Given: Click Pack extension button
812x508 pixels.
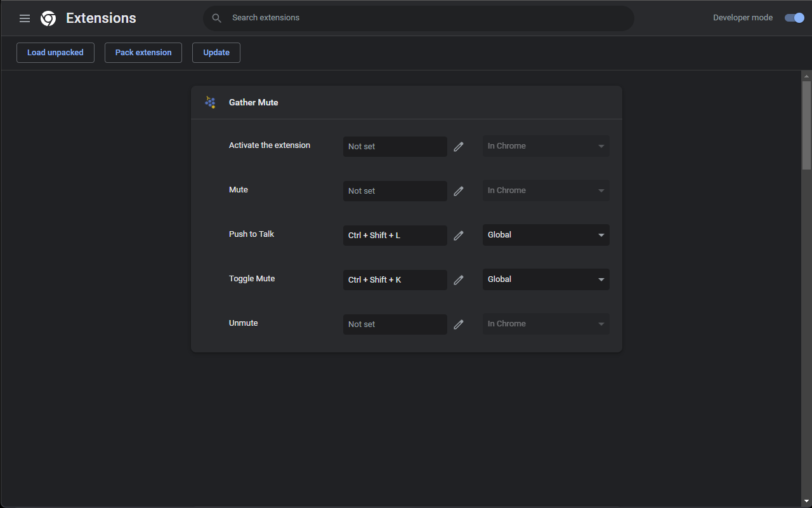Looking at the screenshot, I should [x=143, y=53].
